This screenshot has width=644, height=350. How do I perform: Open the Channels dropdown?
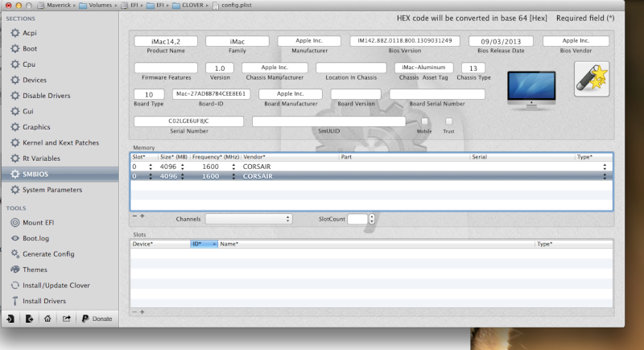pos(249,219)
